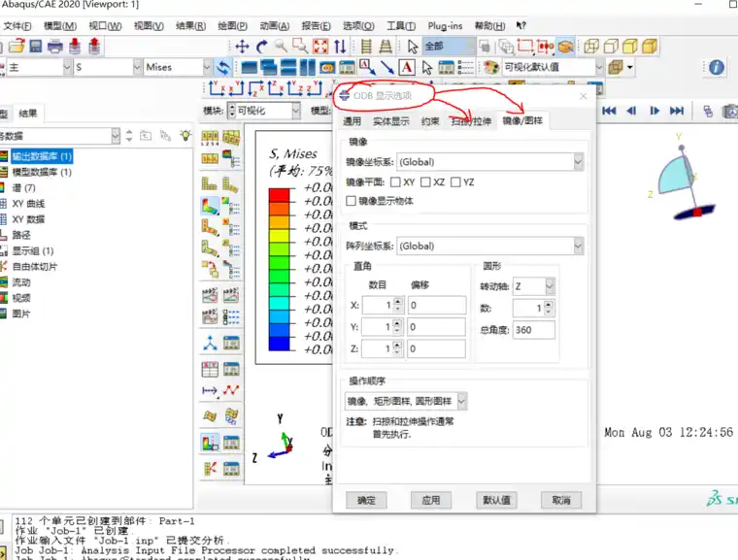Select 显示组 (1) tree item
Screen dimensions: 738x560
[x=33, y=250]
